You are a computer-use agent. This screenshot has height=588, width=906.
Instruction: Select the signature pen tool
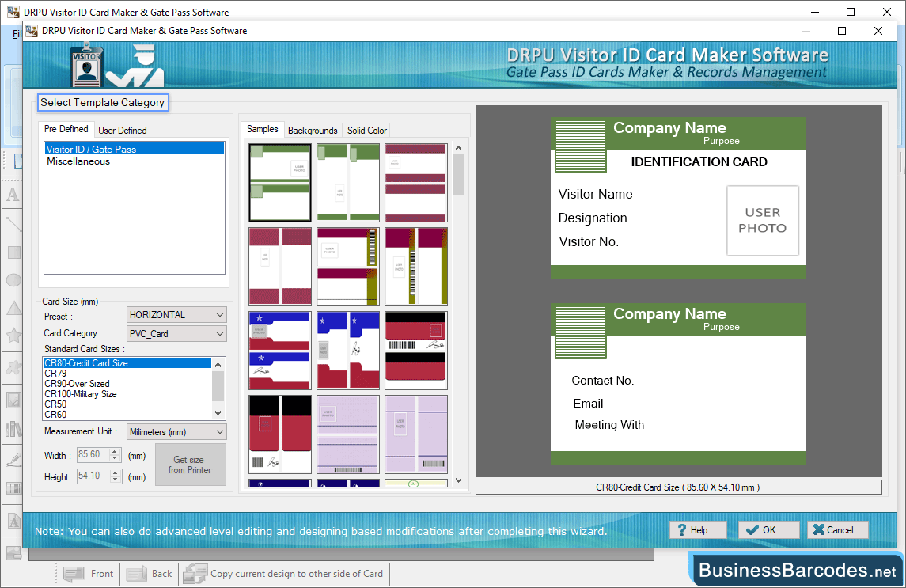[13, 460]
